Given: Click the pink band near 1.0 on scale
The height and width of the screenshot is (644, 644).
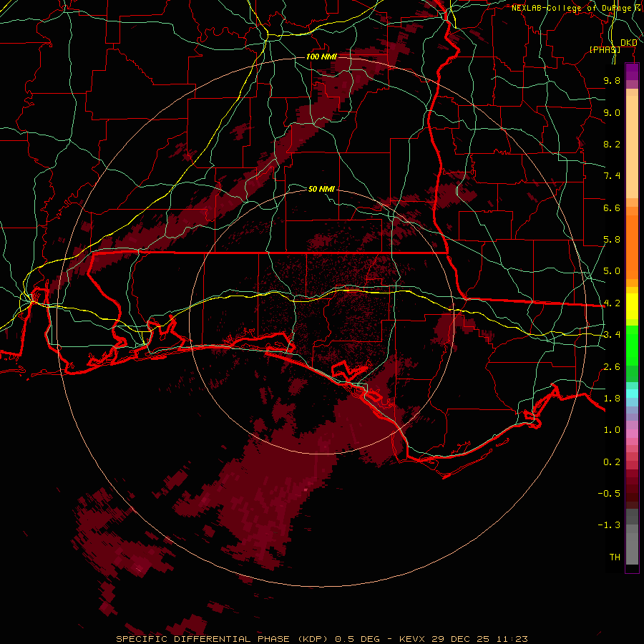Looking at the screenshot, I should [x=632, y=434].
